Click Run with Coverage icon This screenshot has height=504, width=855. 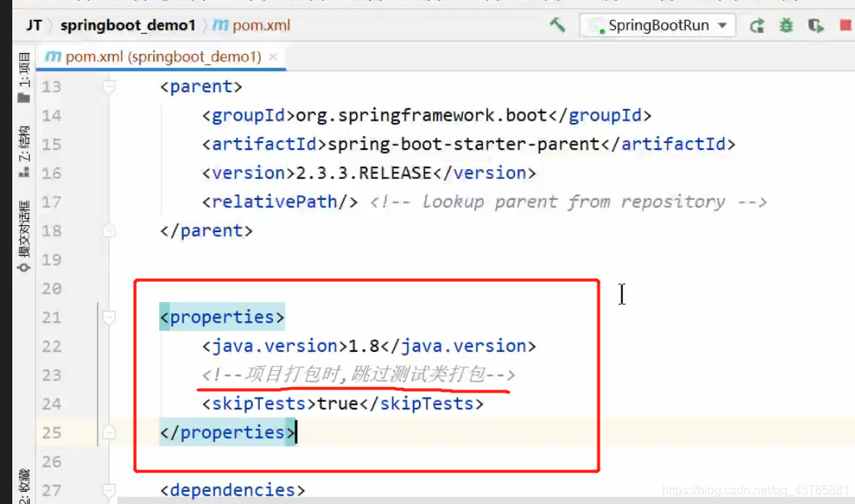click(816, 25)
